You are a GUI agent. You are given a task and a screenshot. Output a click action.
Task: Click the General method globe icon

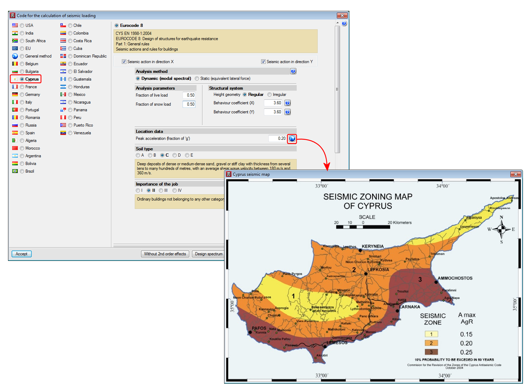15,56
